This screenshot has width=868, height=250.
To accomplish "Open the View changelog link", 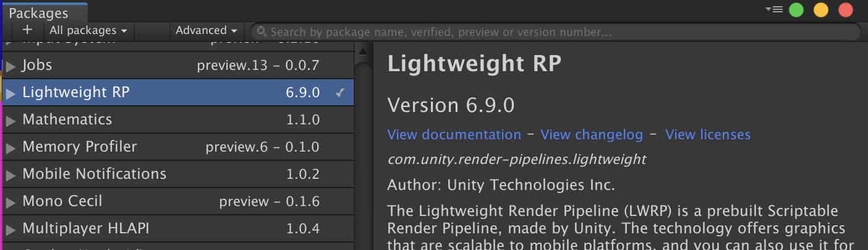I will pyautogui.click(x=591, y=134).
